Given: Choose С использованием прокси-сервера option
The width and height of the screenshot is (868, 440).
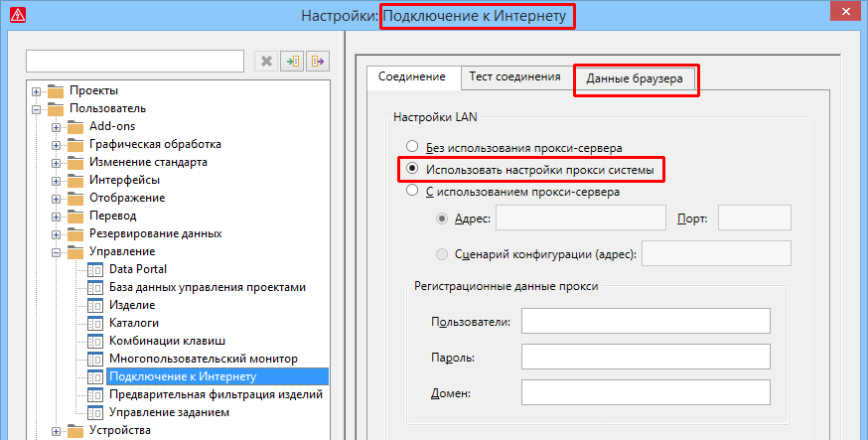Looking at the screenshot, I should click(411, 192).
